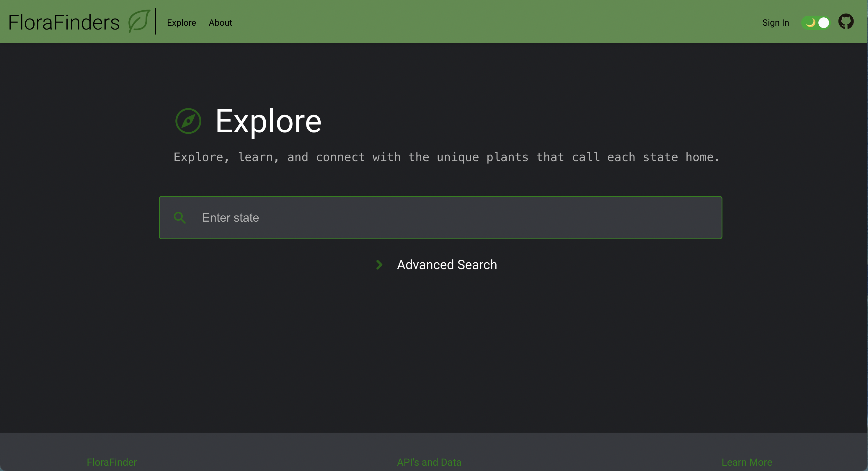Click the API's and Data footer heading
868x471 pixels.
[x=429, y=462]
